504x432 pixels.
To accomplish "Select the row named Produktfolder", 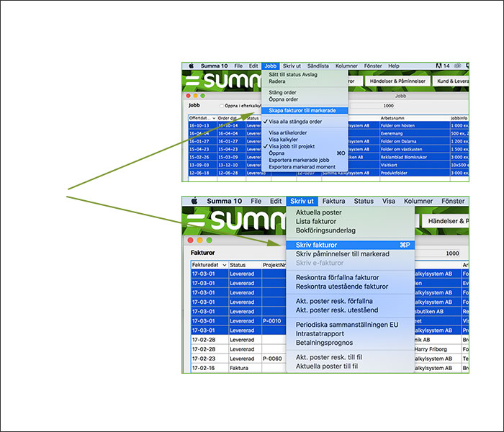I will pyautogui.click(x=328, y=173).
